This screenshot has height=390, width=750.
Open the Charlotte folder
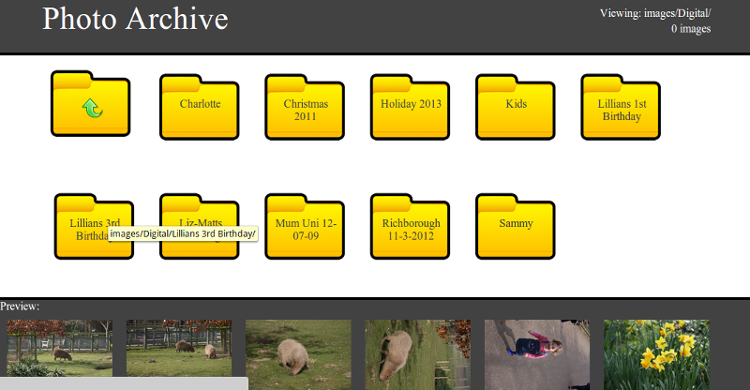(x=199, y=107)
